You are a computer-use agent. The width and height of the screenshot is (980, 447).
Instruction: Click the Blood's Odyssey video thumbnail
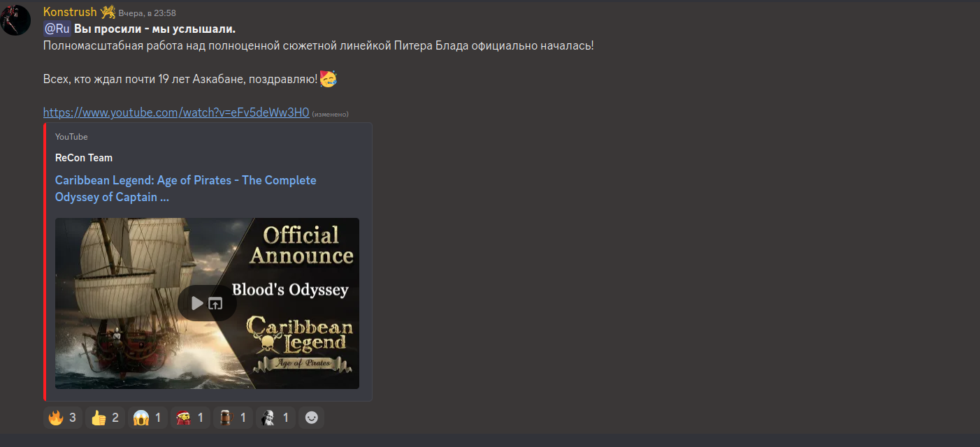tap(207, 303)
